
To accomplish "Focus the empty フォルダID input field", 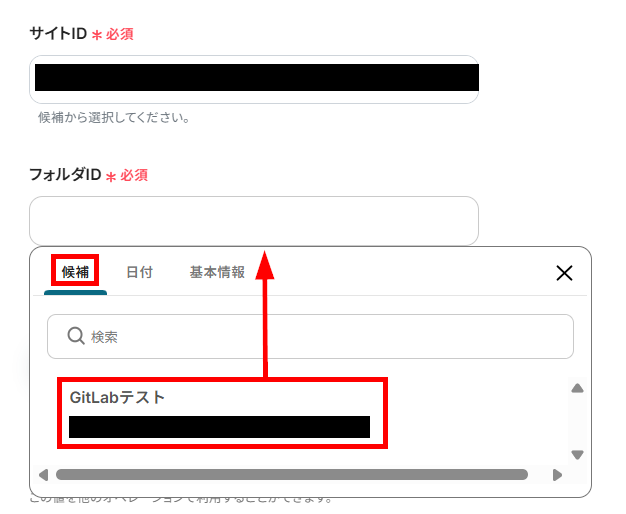I will click(254, 220).
